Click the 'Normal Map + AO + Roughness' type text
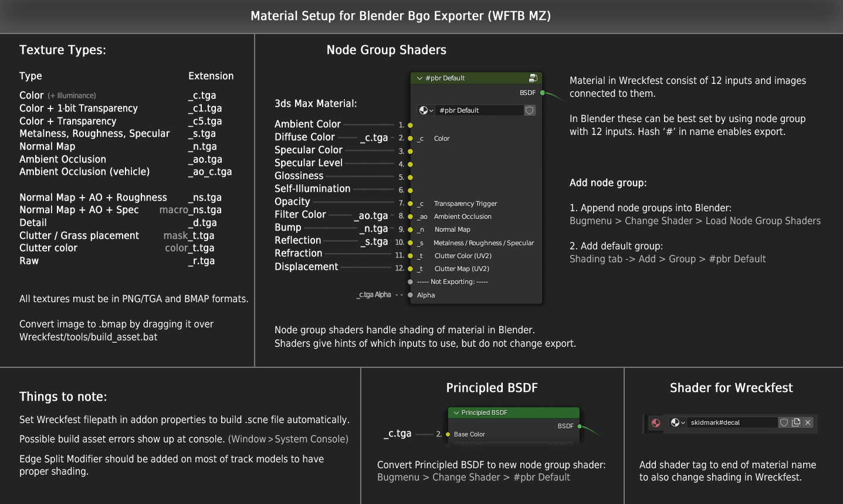This screenshot has width=843, height=504. (x=93, y=198)
